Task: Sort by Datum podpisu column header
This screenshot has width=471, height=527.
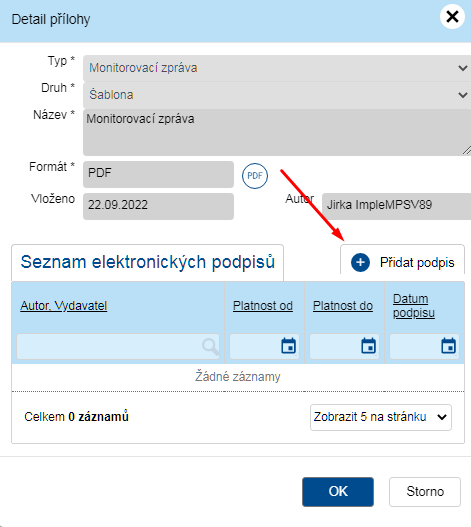Action: click(414, 306)
